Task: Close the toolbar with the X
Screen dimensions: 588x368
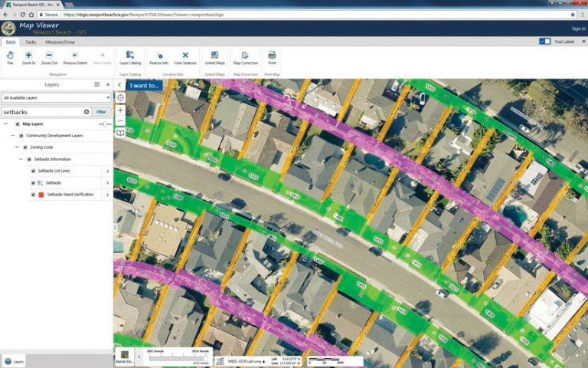Action: pyautogui.click(x=583, y=41)
